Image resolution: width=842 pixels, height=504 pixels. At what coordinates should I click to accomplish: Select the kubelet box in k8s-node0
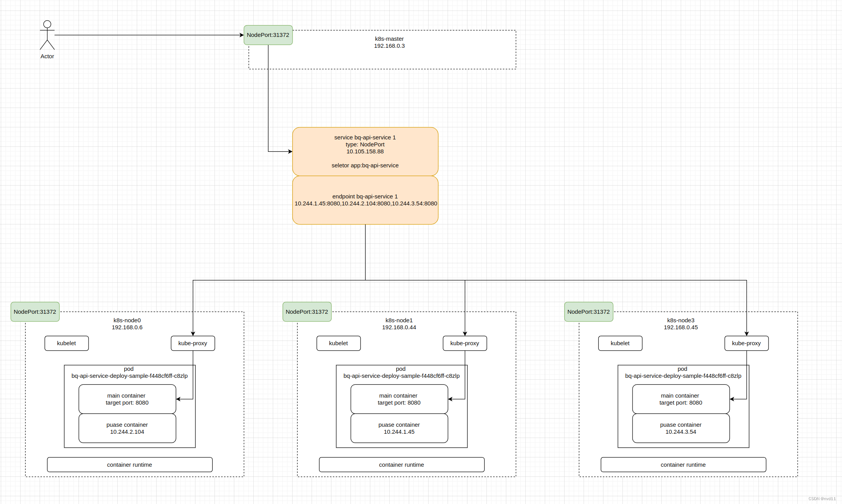pos(66,343)
